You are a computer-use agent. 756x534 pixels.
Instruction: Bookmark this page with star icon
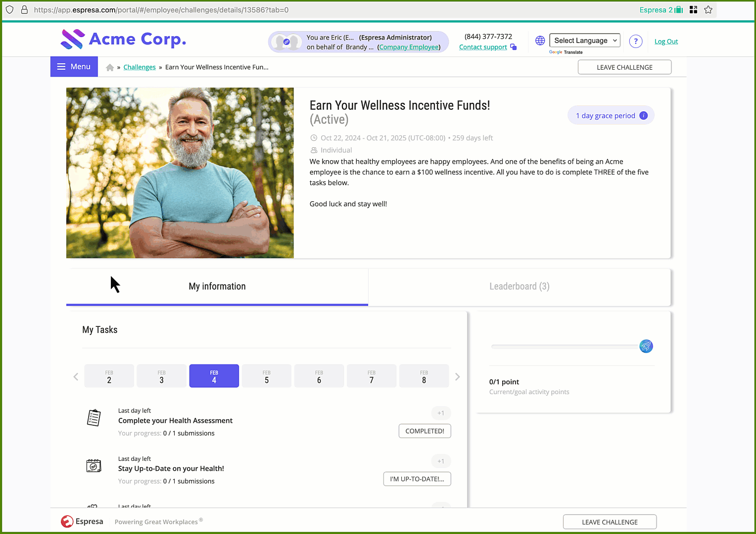point(708,10)
